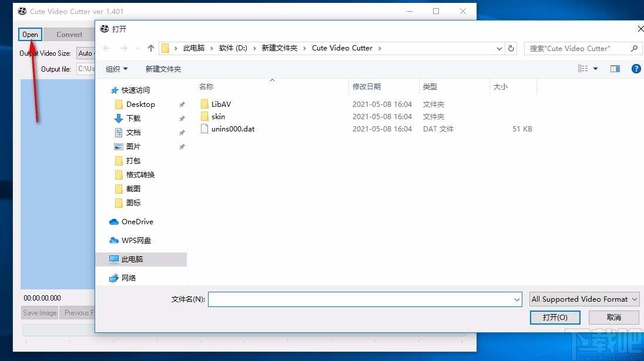
Task: Unpin Desktop using its pin icon
Action: click(182, 104)
